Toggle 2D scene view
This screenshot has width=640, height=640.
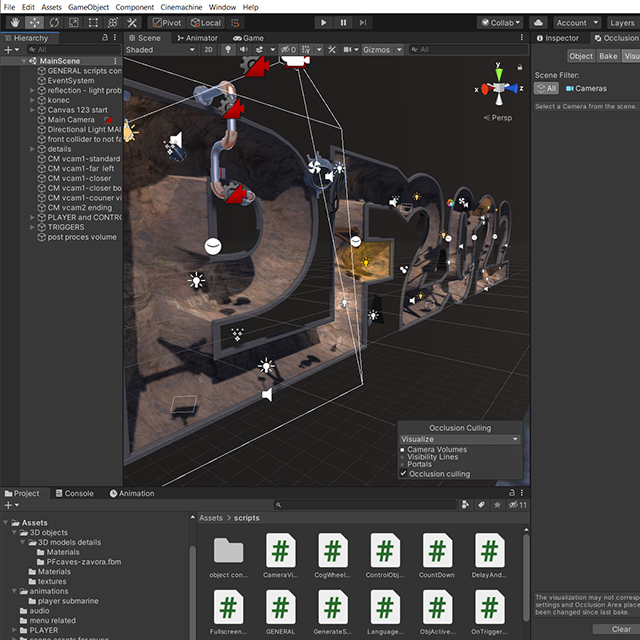208,50
